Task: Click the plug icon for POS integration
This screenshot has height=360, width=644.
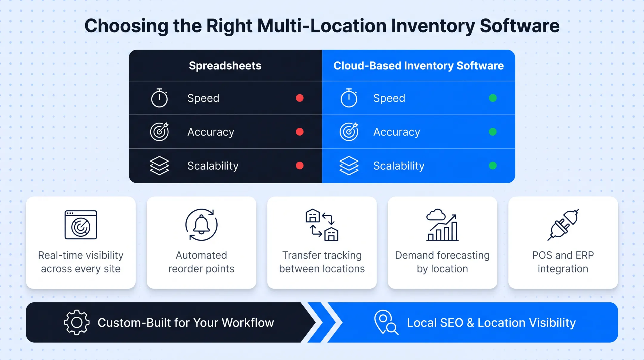Action: [x=563, y=225]
